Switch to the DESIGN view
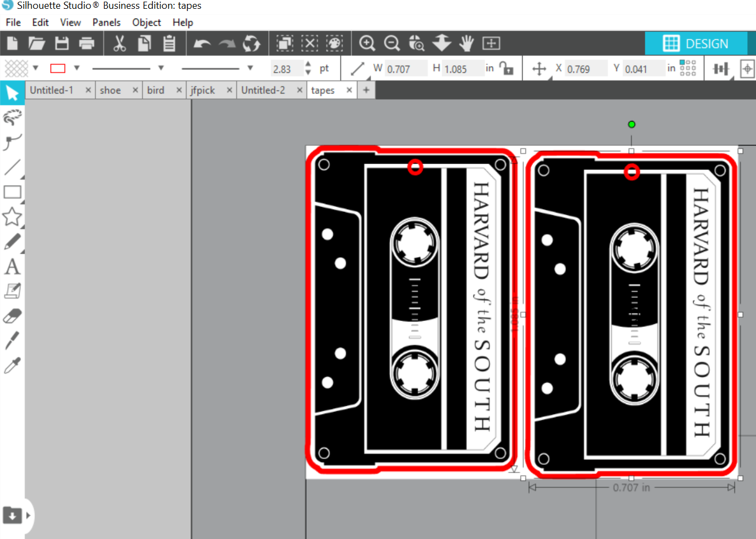 coord(696,43)
